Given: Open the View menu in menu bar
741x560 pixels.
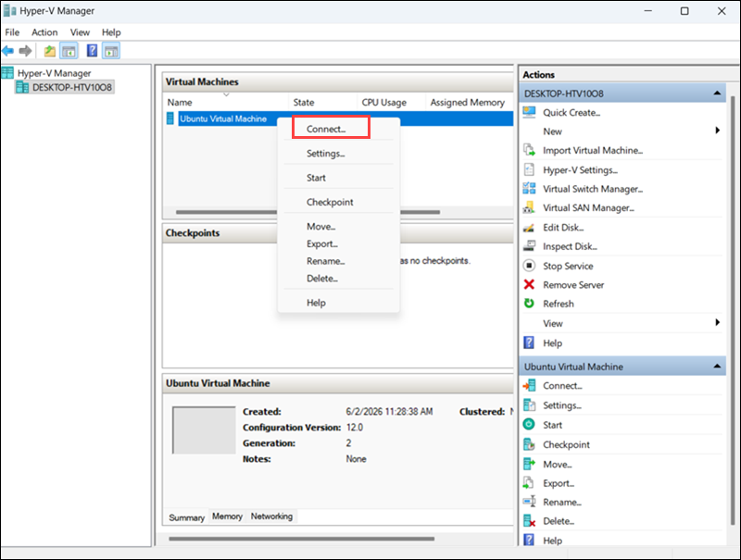Looking at the screenshot, I should [80, 32].
